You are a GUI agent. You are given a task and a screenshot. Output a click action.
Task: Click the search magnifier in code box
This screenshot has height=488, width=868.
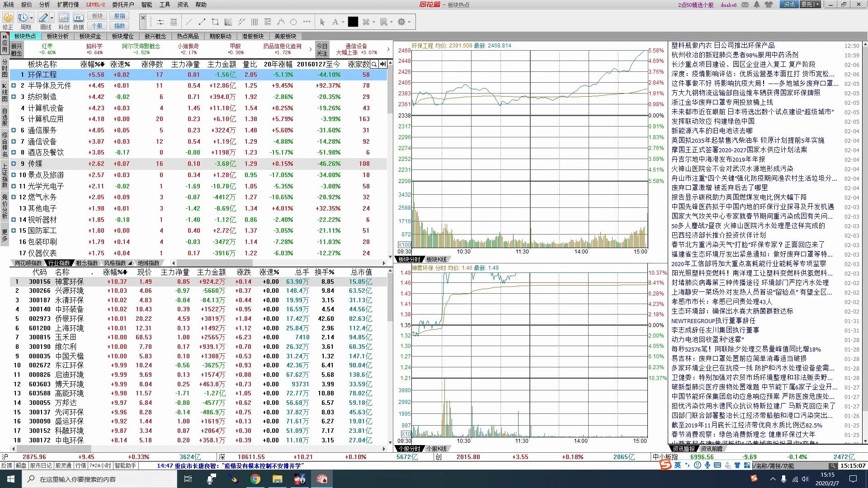[x=833, y=465]
